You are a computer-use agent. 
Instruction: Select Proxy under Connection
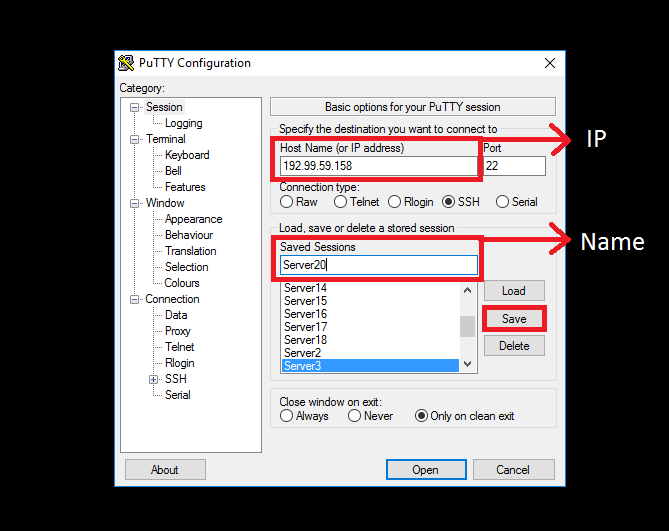coord(178,331)
